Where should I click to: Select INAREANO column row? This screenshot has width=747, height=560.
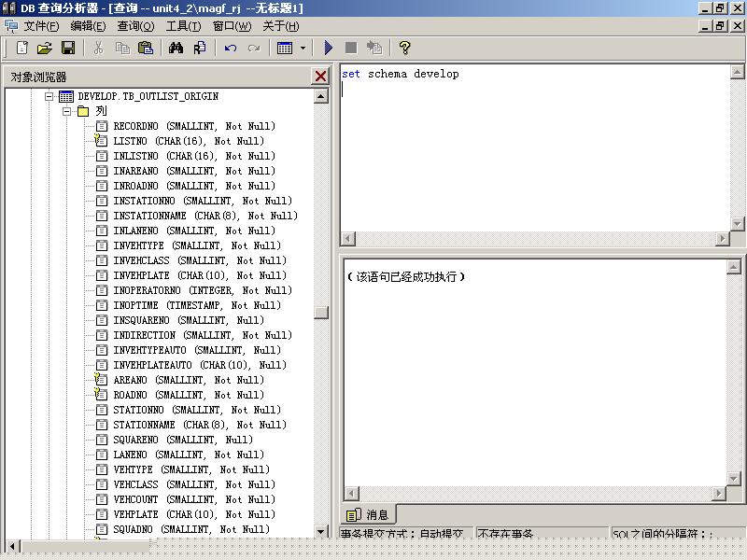click(x=194, y=171)
